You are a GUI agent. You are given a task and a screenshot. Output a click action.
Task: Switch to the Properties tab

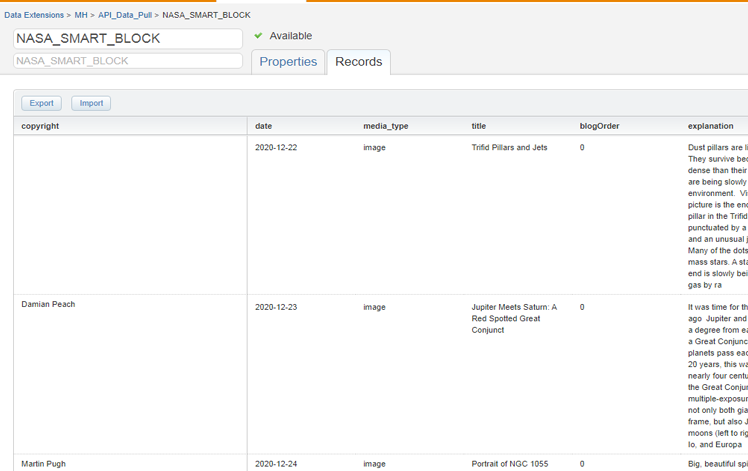[288, 62]
